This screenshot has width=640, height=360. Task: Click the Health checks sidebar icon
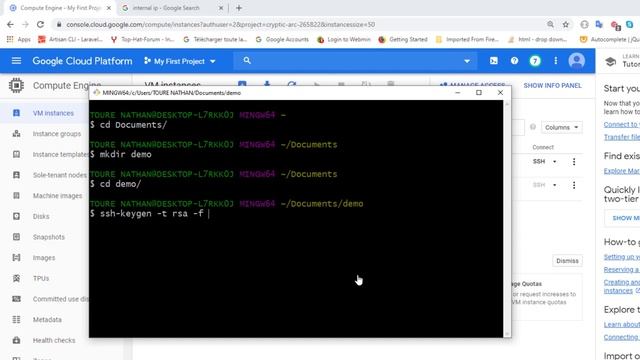pos(16,340)
